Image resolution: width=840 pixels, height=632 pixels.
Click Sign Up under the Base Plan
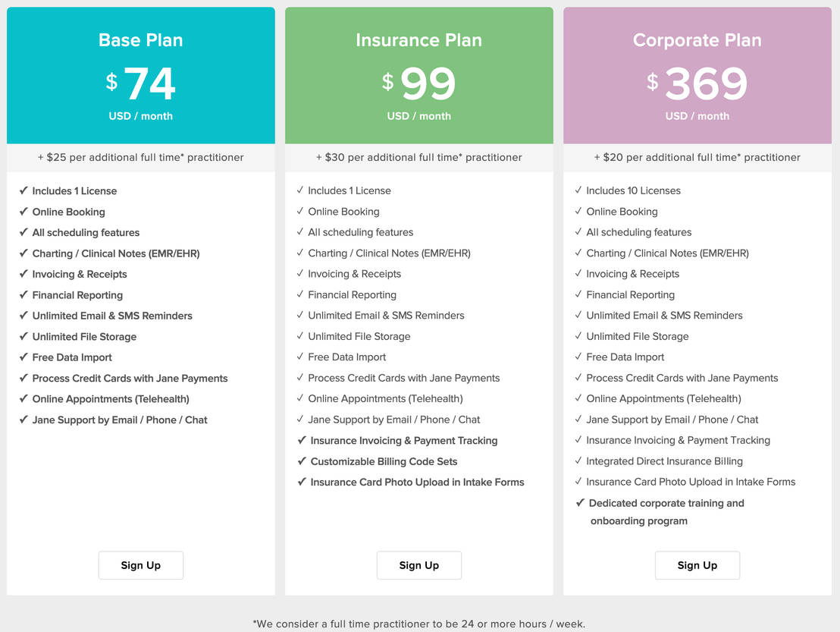(x=140, y=565)
